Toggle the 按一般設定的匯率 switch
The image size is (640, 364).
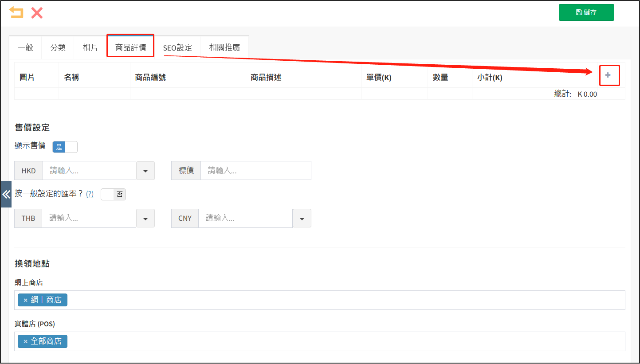click(x=113, y=194)
